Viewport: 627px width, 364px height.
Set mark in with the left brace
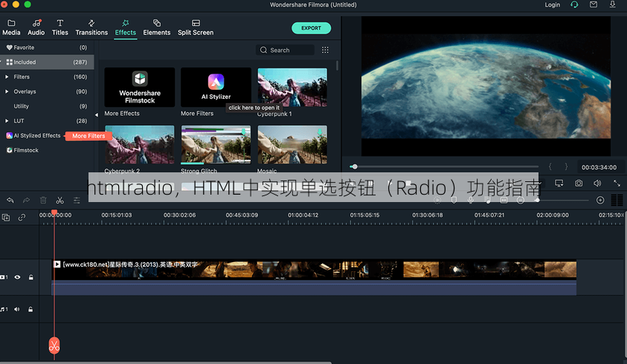[x=550, y=166]
